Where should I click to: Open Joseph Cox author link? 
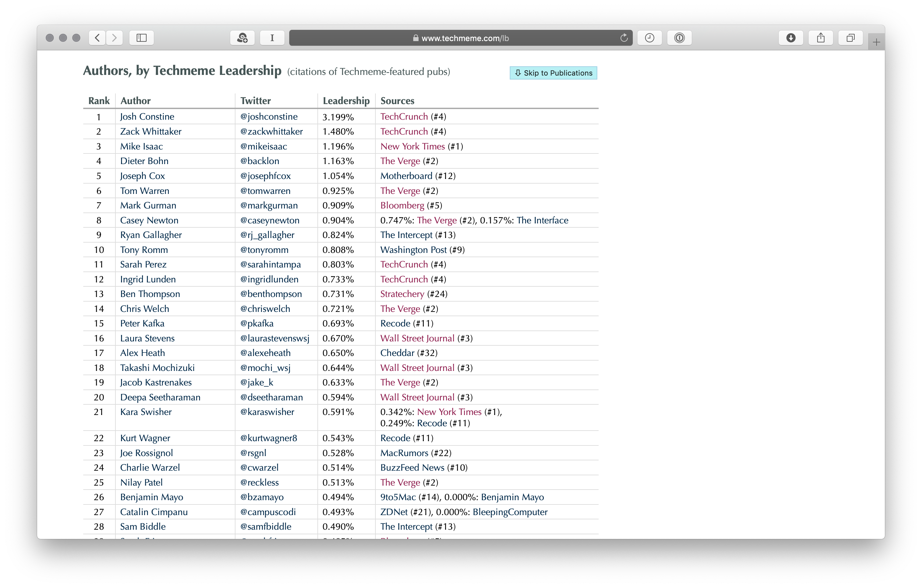tap(142, 176)
